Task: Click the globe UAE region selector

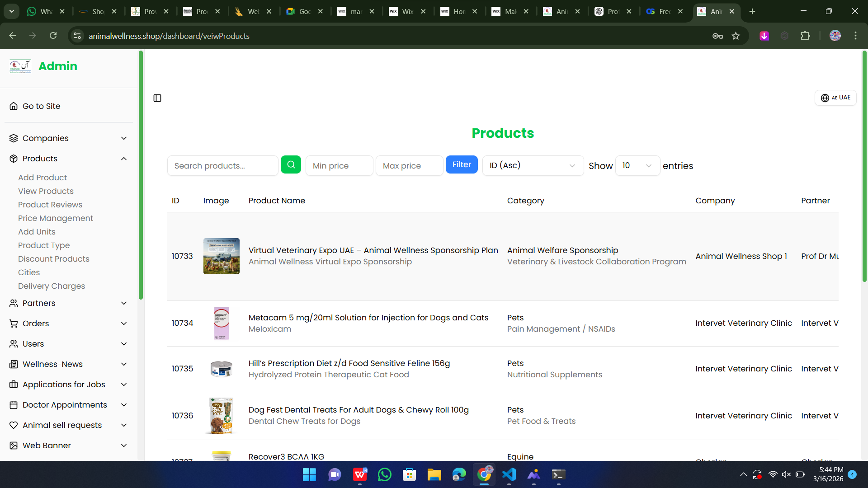Action: pos(835,98)
